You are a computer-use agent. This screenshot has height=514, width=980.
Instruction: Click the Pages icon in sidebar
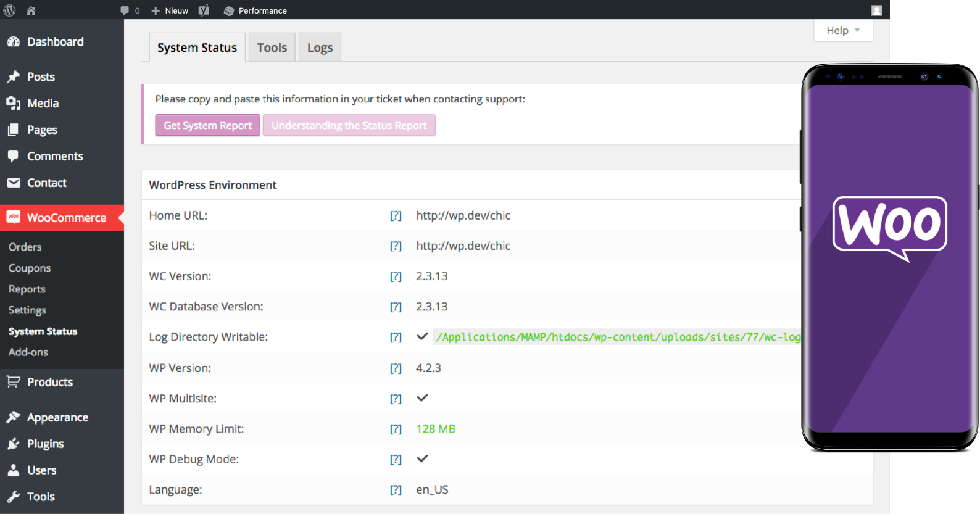14,130
